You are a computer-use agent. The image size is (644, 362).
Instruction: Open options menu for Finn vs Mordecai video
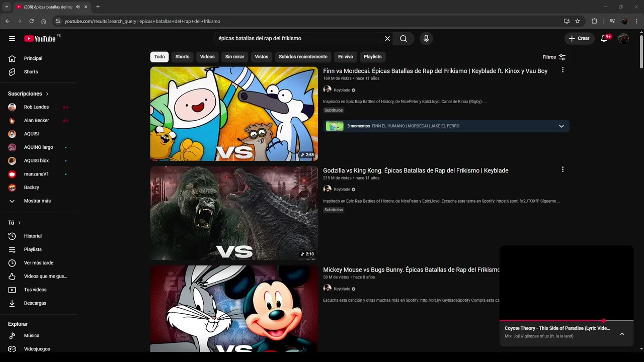pos(562,70)
